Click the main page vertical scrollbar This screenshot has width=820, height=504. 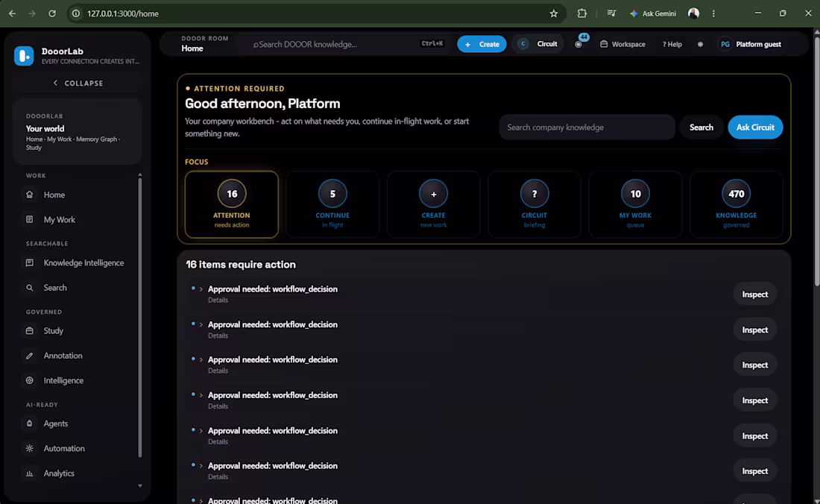click(x=816, y=161)
